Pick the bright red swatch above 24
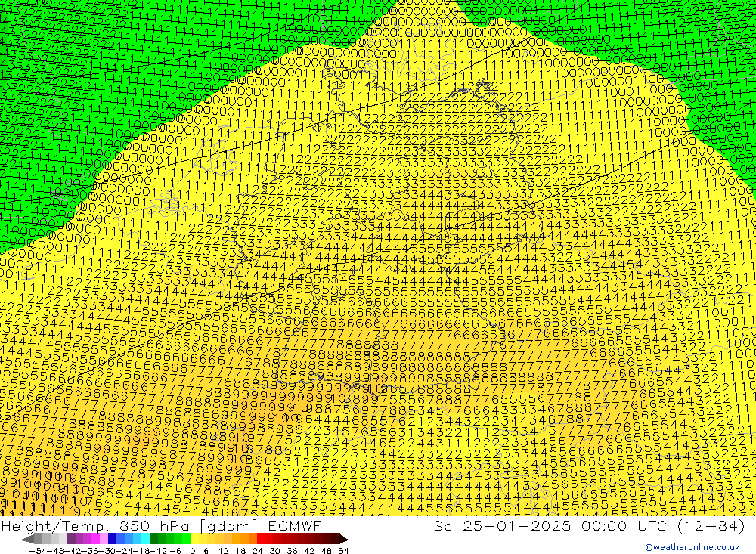756x554 pixels. [x=261, y=539]
